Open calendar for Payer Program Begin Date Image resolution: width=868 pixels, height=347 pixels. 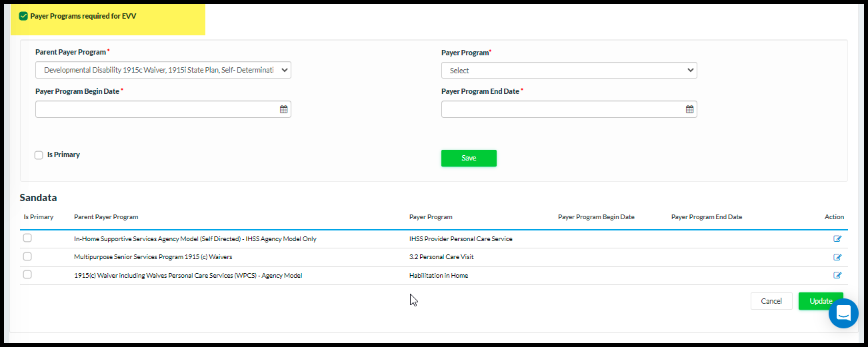[x=283, y=109]
